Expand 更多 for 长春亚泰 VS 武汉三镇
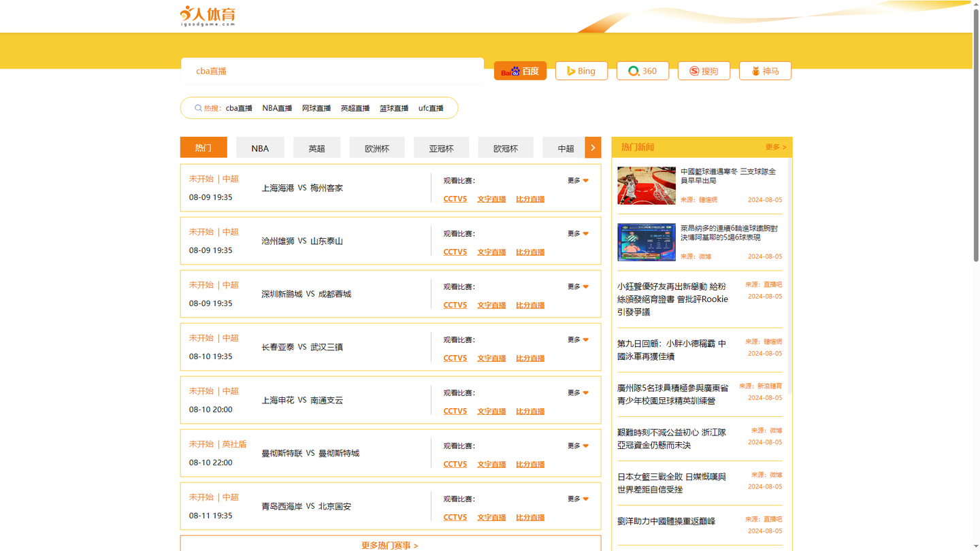 [578, 339]
